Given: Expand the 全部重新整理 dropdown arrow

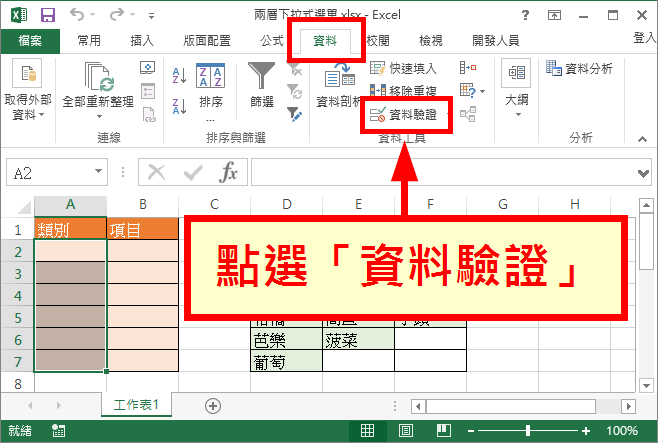Looking at the screenshot, I should click(x=99, y=116).
